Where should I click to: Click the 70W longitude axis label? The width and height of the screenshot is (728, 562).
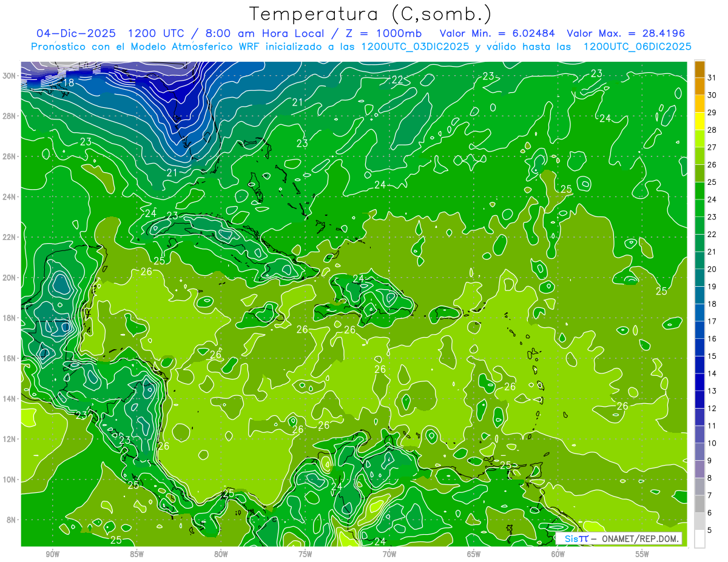point(389,554)
